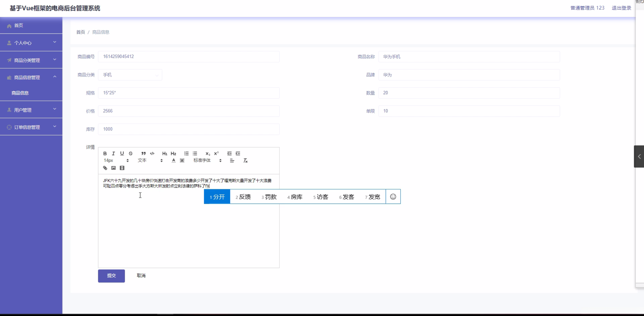Toggle strikethrough formatting in the editor
The width and height of the screenshot is (644, 316).
coord(131,153)
